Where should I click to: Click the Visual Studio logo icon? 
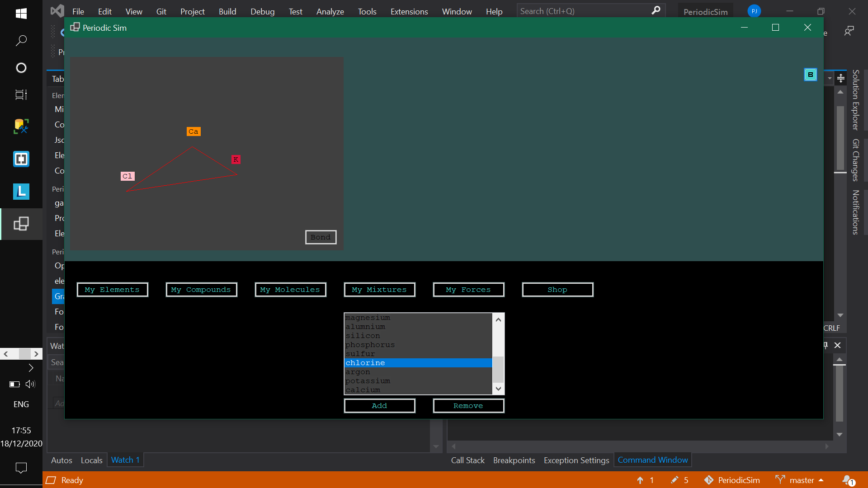pyautogui.click(x=57, y=11)
